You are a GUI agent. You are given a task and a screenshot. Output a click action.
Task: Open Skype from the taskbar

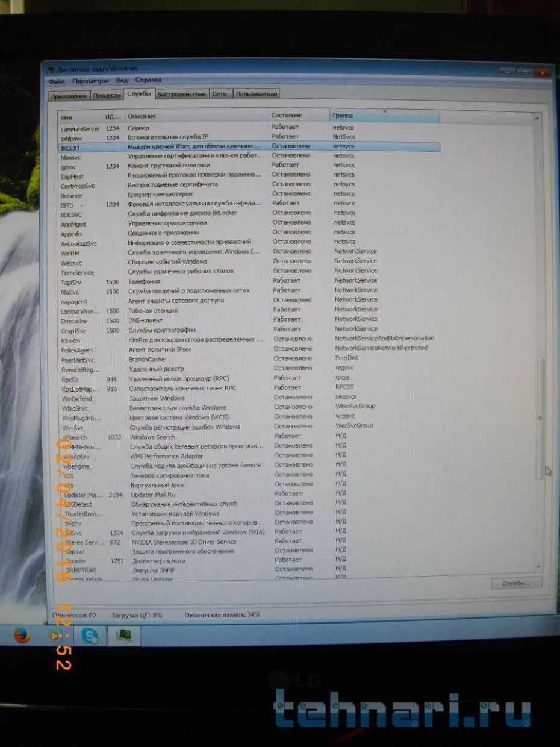pos(90,635)
